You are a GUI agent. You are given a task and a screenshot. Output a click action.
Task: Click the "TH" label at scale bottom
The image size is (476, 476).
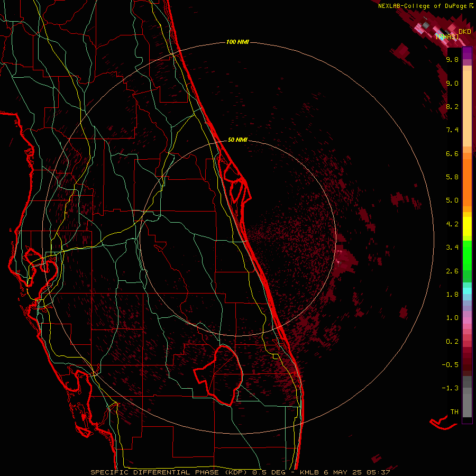pos(454,412)
